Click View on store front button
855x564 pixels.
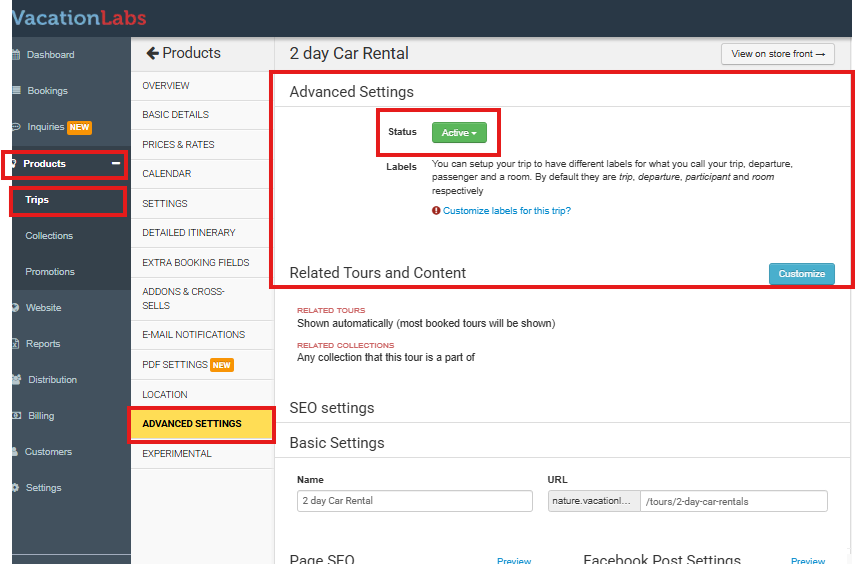coord(777,54)
